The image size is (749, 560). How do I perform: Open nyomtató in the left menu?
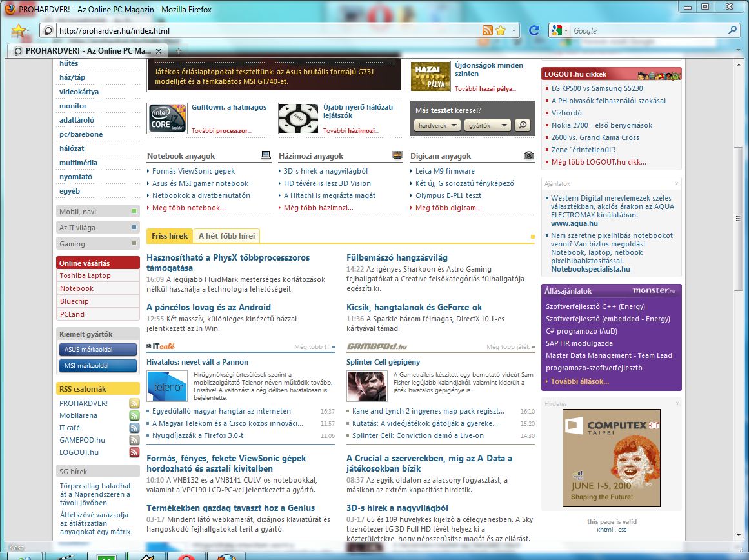[x=76, y=177]
